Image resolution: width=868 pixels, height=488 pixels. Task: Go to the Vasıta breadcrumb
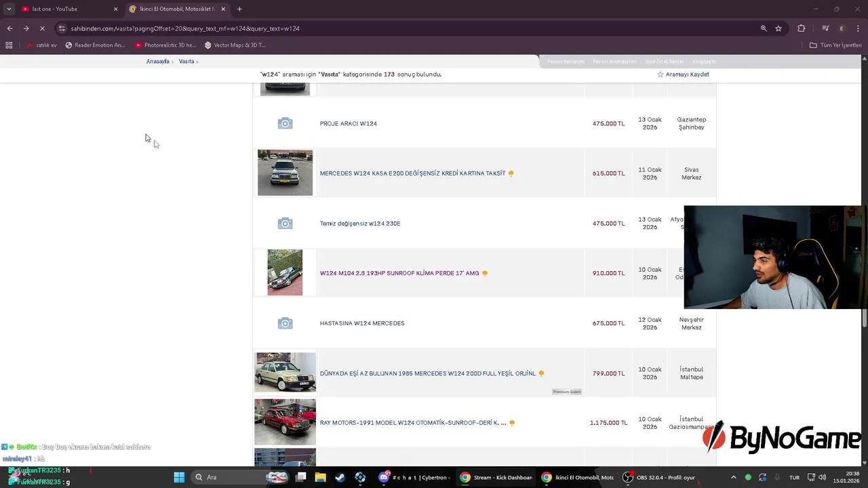[186, 62]
